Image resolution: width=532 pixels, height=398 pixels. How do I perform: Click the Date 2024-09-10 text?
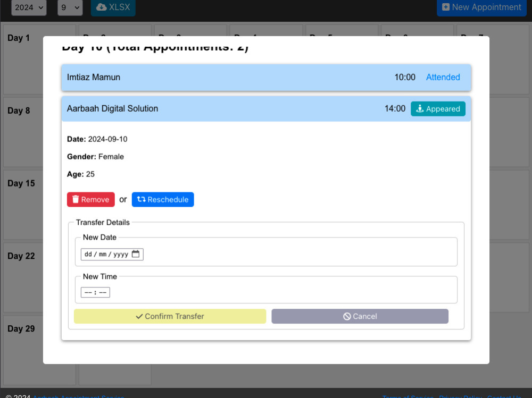pos(97,139)
